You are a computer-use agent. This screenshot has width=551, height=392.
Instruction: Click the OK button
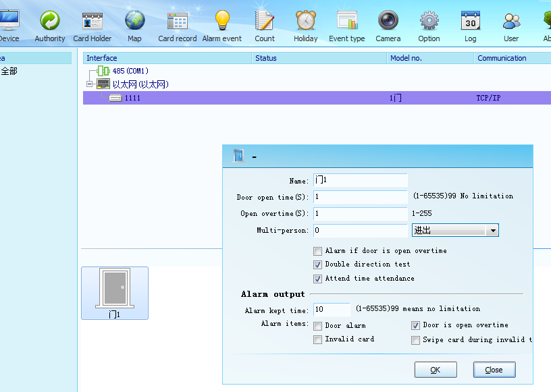click(x=436, y=370)
